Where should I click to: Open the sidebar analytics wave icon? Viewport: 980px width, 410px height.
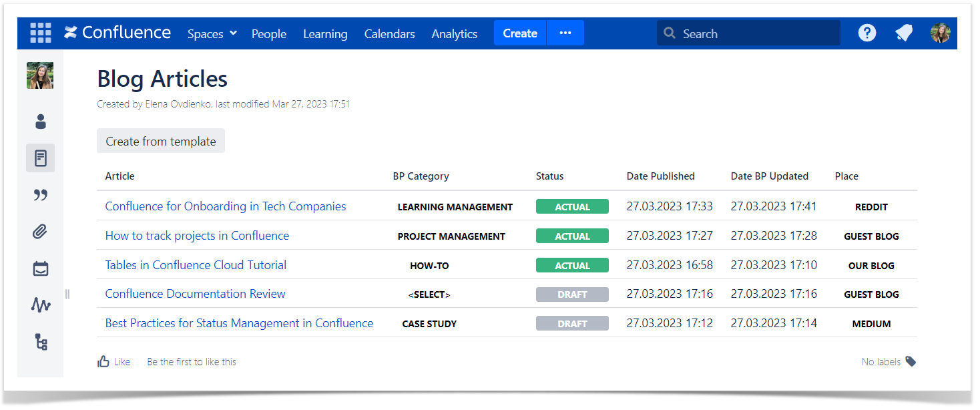coord(41,305)
